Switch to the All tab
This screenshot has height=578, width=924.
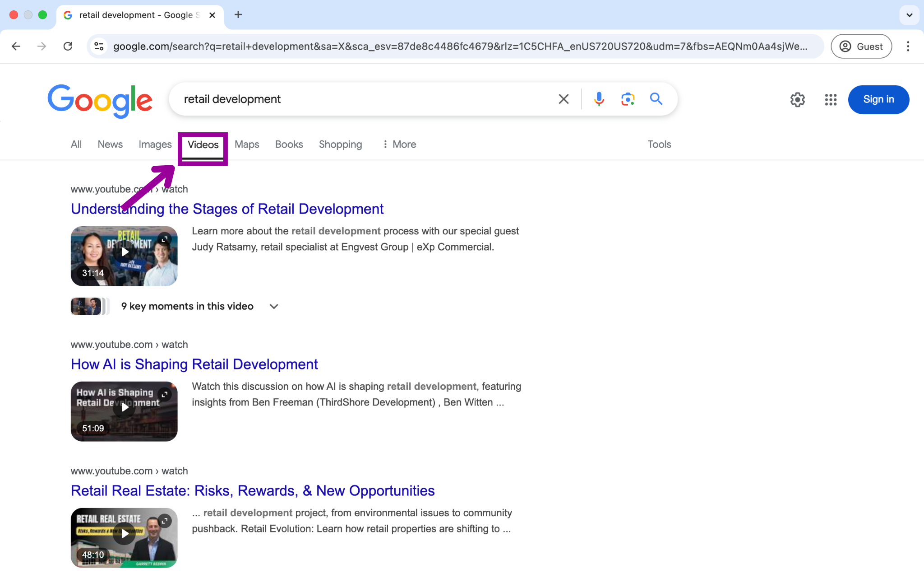[76, 144]
